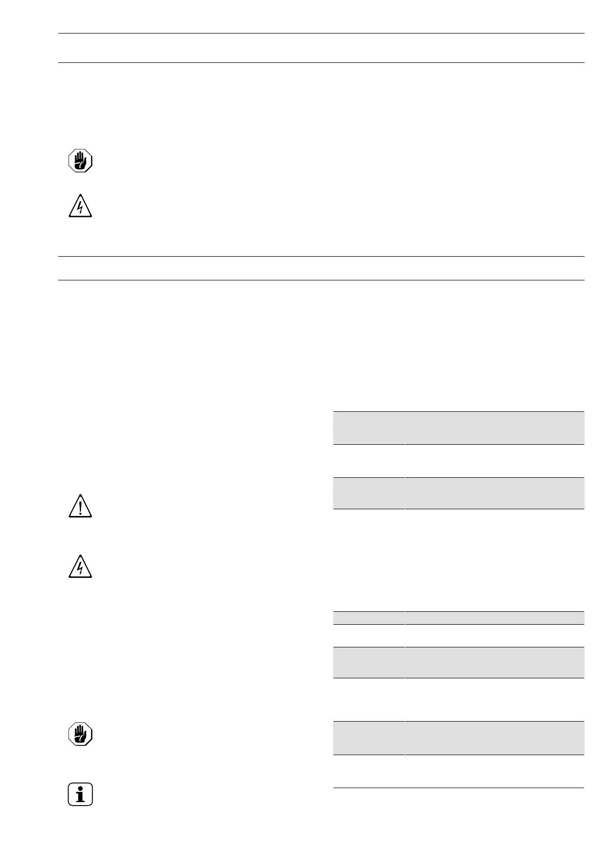Click lower table's thin gray header, right cell
Viewport: 614px width, 868px height.
[494, 617]
